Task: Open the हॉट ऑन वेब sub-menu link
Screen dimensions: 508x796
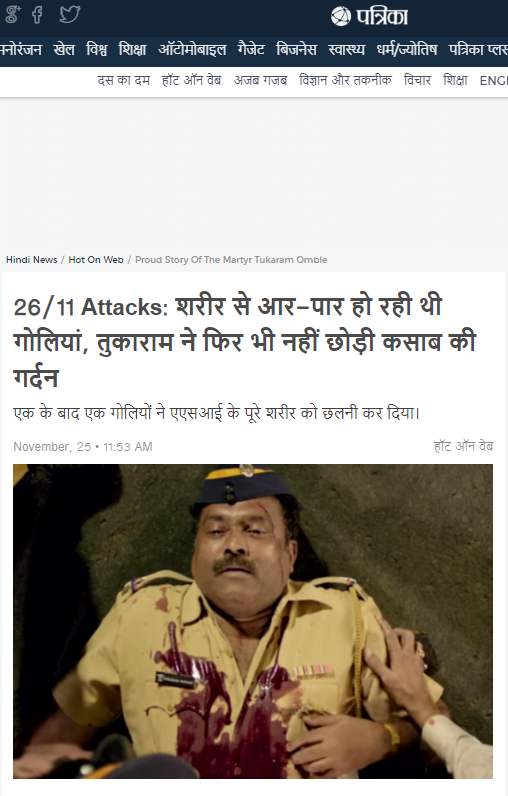Action: 192,80
